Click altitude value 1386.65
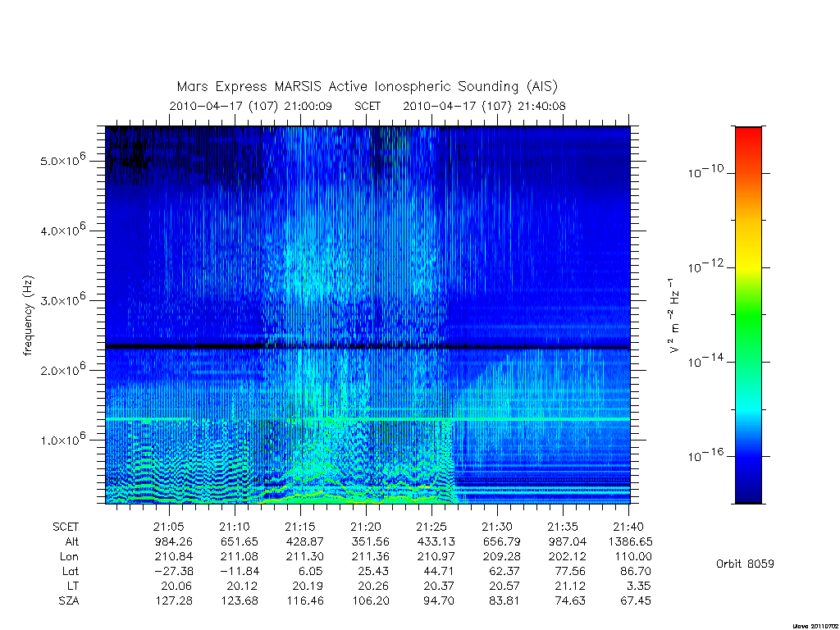Image resolution: width=840 pixels, height=630 pixels. click(631, 541)
